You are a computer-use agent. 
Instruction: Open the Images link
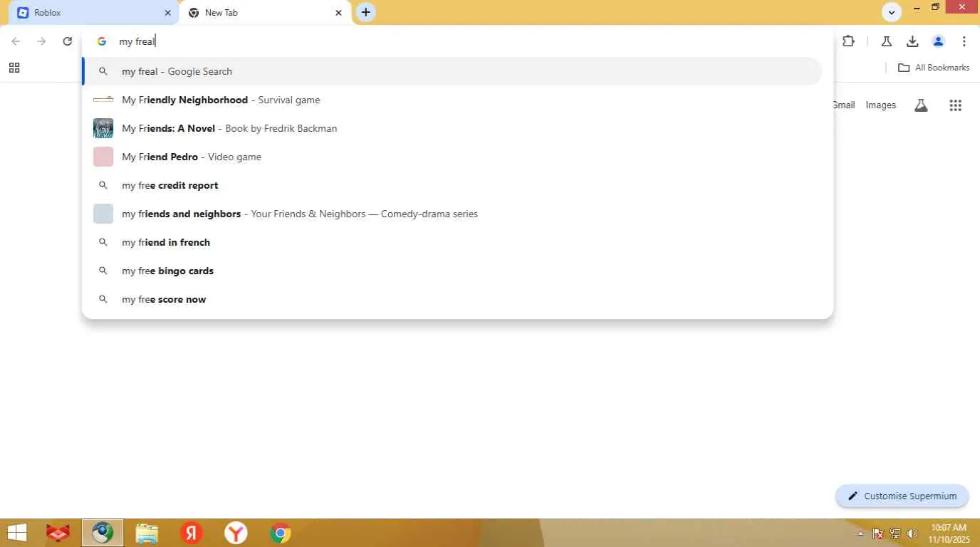pos(881,105)
